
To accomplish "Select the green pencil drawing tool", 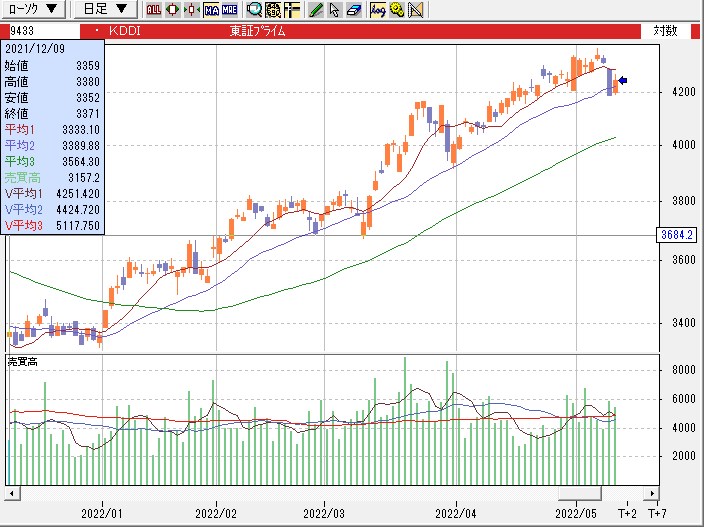I will pos(316,10).
